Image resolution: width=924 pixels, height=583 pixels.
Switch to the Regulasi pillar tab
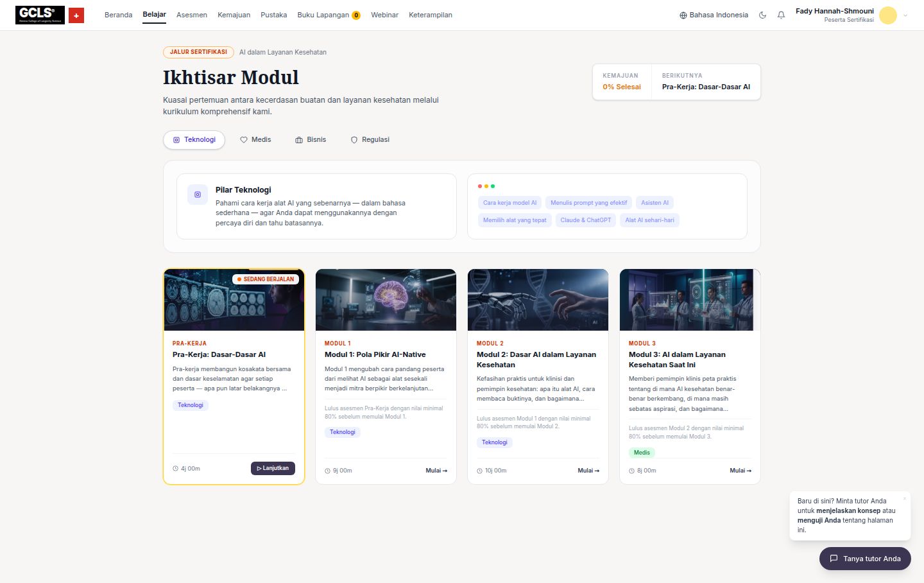pyautogui.click(x=370, y=140)
